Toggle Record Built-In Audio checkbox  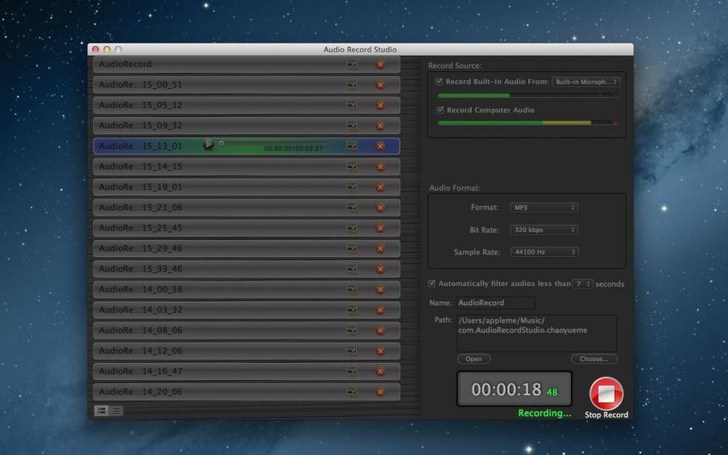(x=439, y=81)
